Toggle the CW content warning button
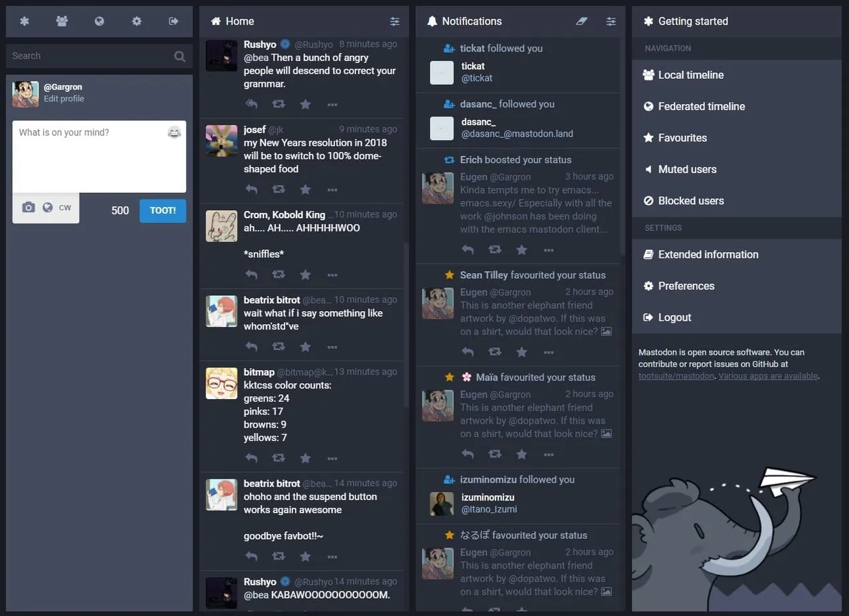 [x=65, y=208]
